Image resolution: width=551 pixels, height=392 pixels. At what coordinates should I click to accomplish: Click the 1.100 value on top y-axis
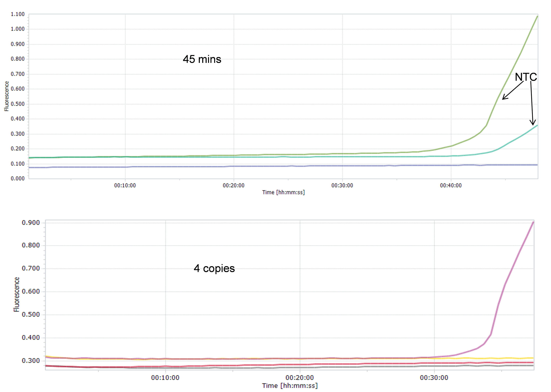pos(18,14)
